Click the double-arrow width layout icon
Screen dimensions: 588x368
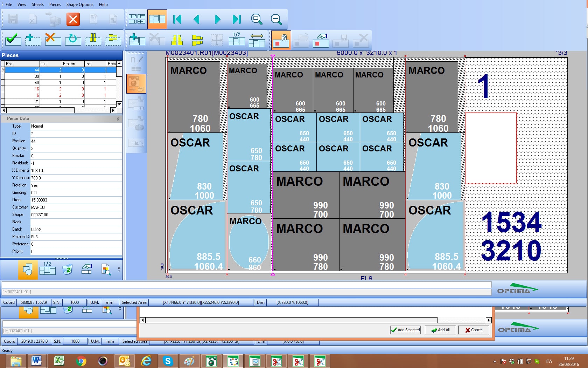[x=257, y=40]
